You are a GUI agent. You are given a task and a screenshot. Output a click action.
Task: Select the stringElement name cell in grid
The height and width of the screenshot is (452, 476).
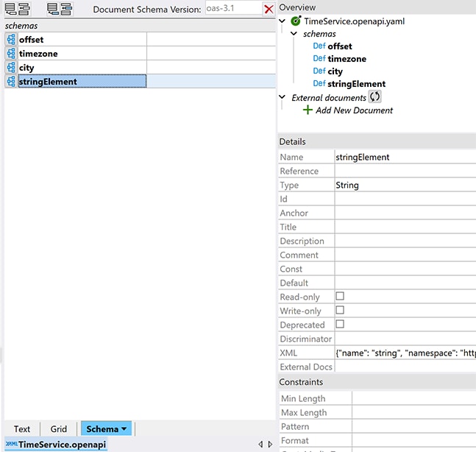point(82,82)
